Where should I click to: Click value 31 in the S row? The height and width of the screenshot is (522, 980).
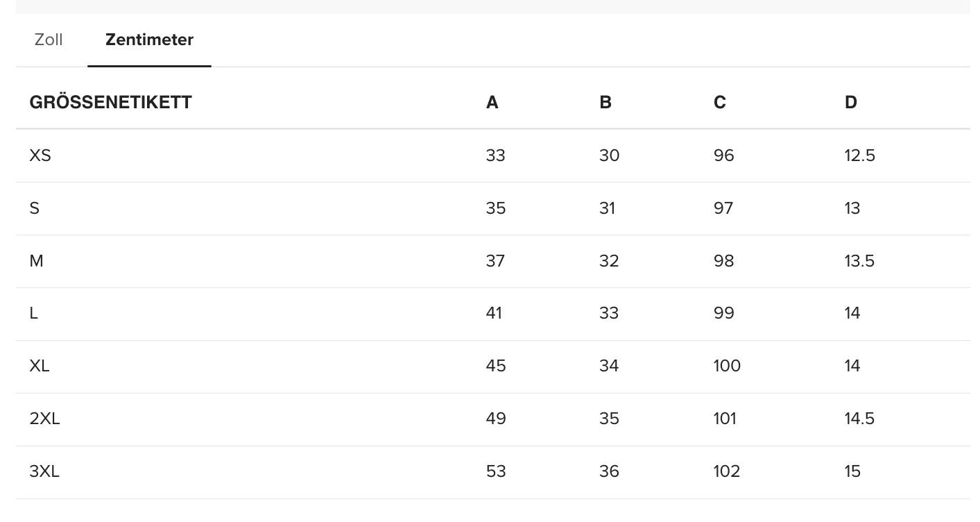[x=607, y=208]
